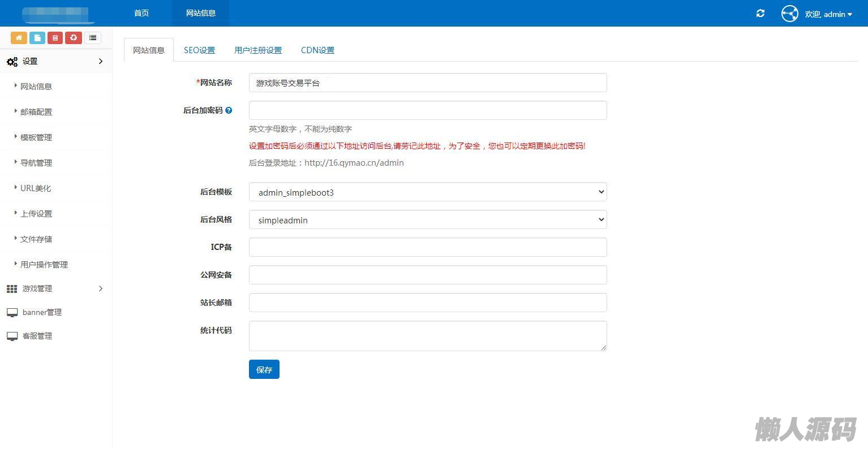The width and height of the screenshot is (868, 449).
Task: Expand the 游戏管理 sidebar section
Action: [x=55, y=288]
